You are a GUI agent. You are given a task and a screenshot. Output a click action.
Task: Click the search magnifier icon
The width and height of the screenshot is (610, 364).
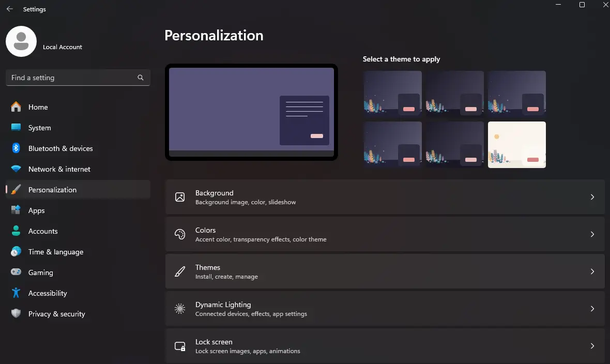coord(141,78)
